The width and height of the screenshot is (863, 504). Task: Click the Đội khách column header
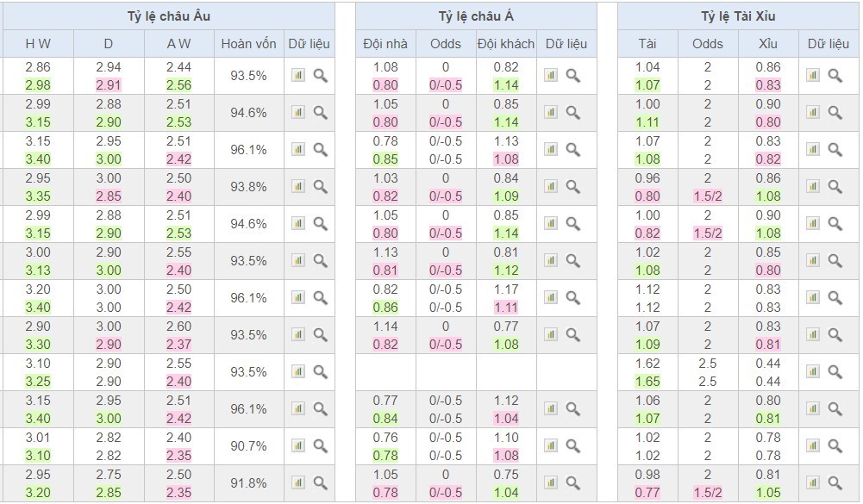click(x=505, y=44)
